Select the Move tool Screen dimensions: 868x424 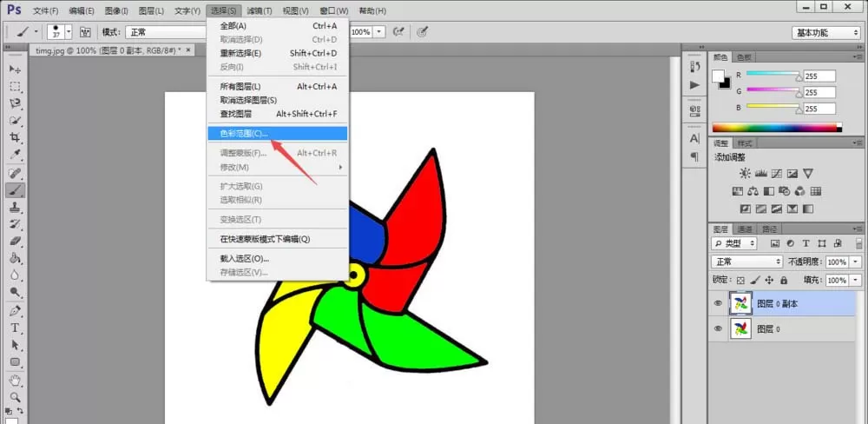coord(16,70)
